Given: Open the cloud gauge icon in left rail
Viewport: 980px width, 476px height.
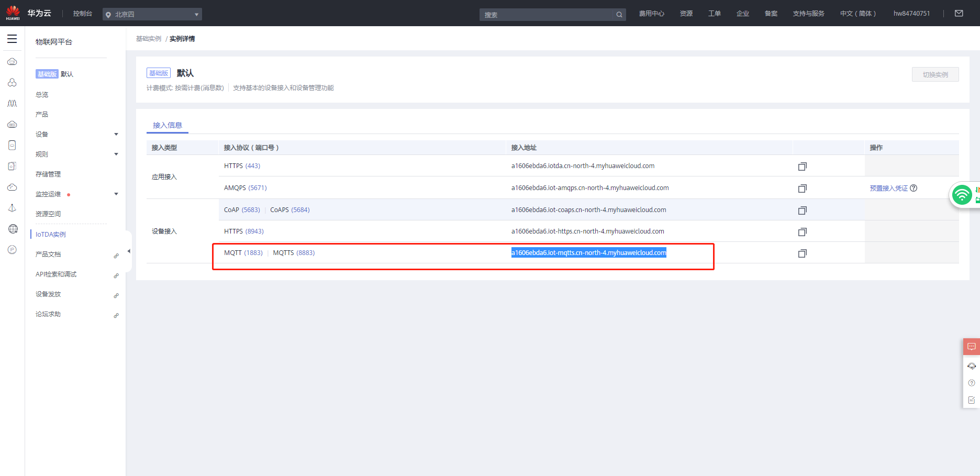Looking at the screenshot, I should pos(13,187).
